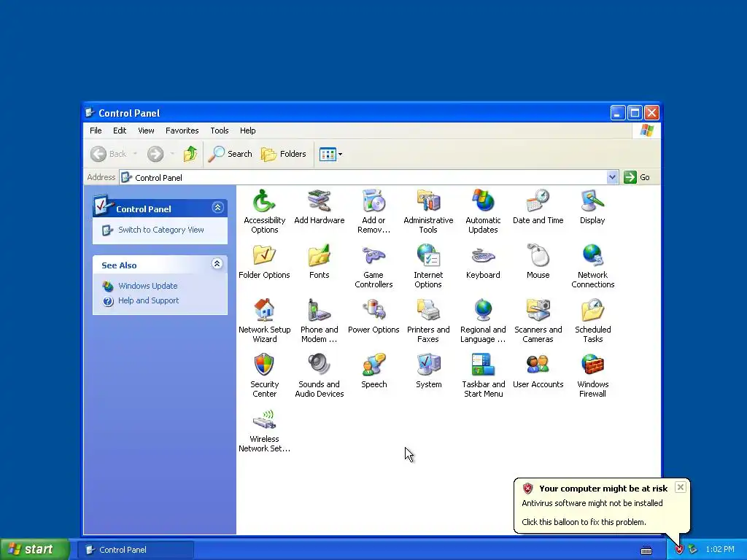Open the Favorites menu
The width and height of the screenshot is (747, 560).
(182, 131)
